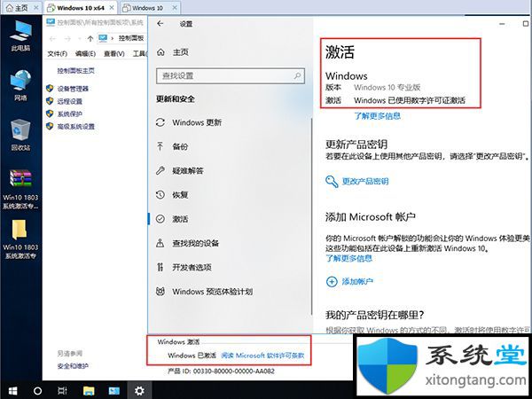
Task: Click Control Panel up-arrow navigation button
Action: pos(90,38)
